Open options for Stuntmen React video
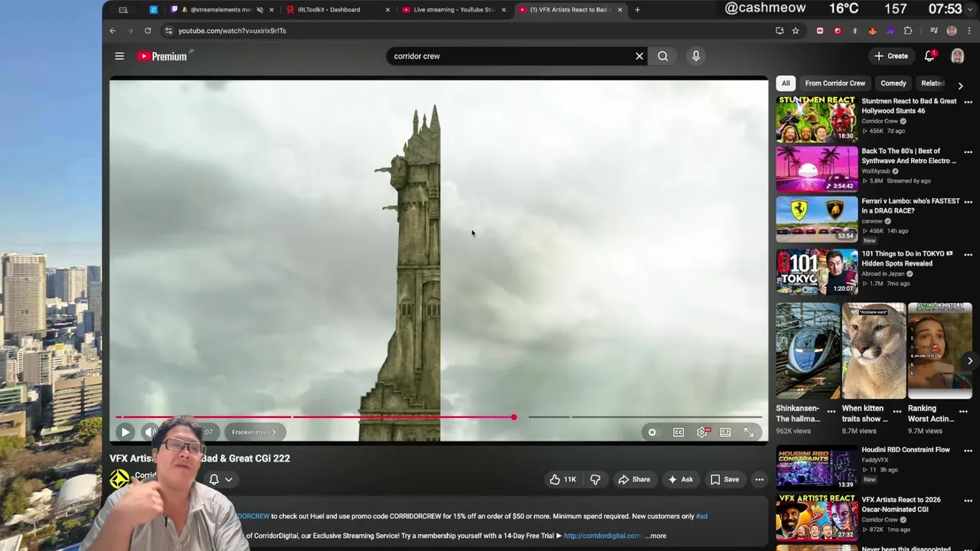This screenshot has width=980, height=551. coord(969,102)
